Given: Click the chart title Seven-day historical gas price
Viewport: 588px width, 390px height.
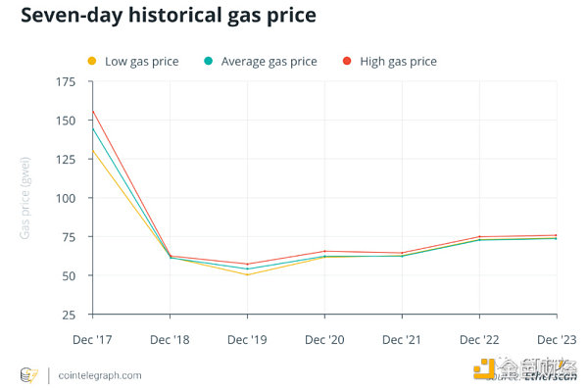Looking at the screenshot, I should 169,16.
